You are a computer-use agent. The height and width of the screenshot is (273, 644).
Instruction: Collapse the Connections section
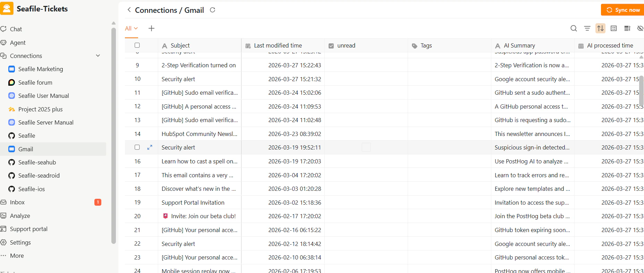coord(98,56)
